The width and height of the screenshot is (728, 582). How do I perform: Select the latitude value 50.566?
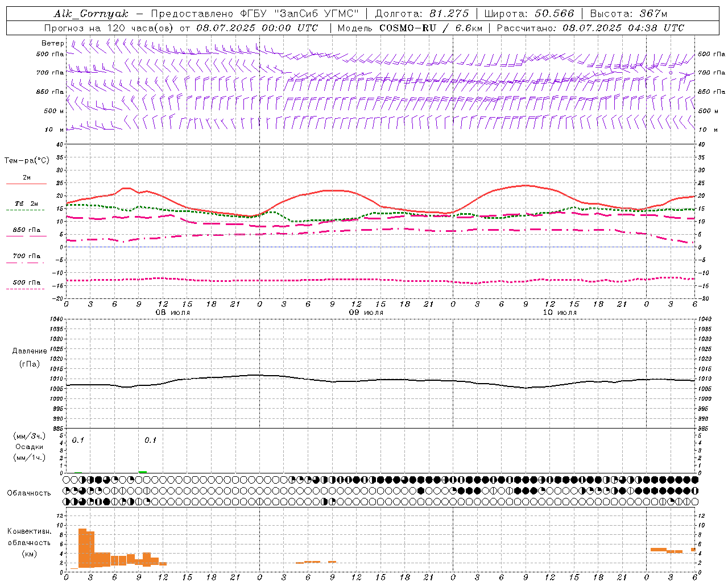(x=555, y=14)
